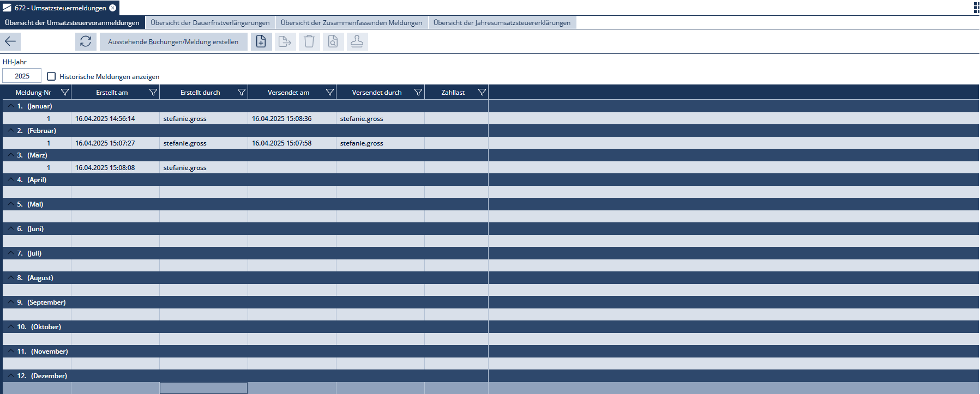Open filter for Meldung-Nr column
This screenshot has height=394, width=980.
tap(65, 92)
